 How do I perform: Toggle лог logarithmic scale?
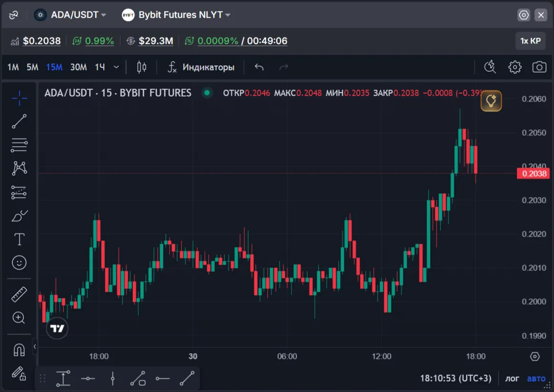[512, 378]
